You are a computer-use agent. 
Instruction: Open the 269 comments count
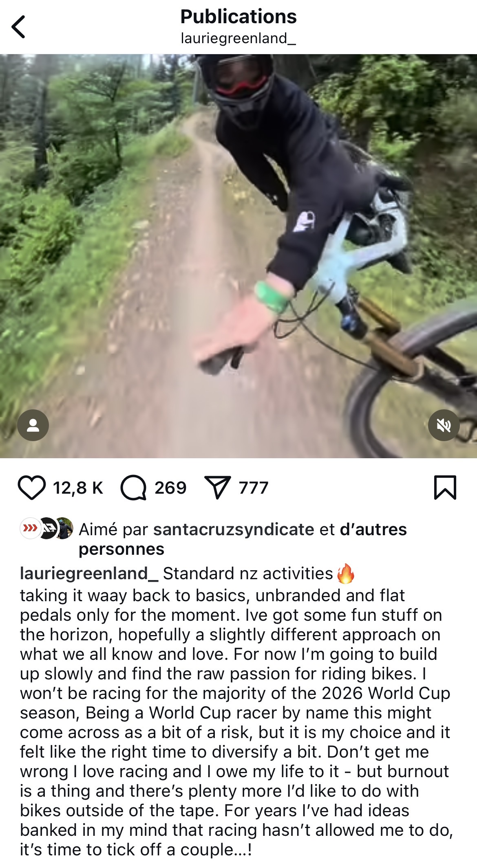170,488
